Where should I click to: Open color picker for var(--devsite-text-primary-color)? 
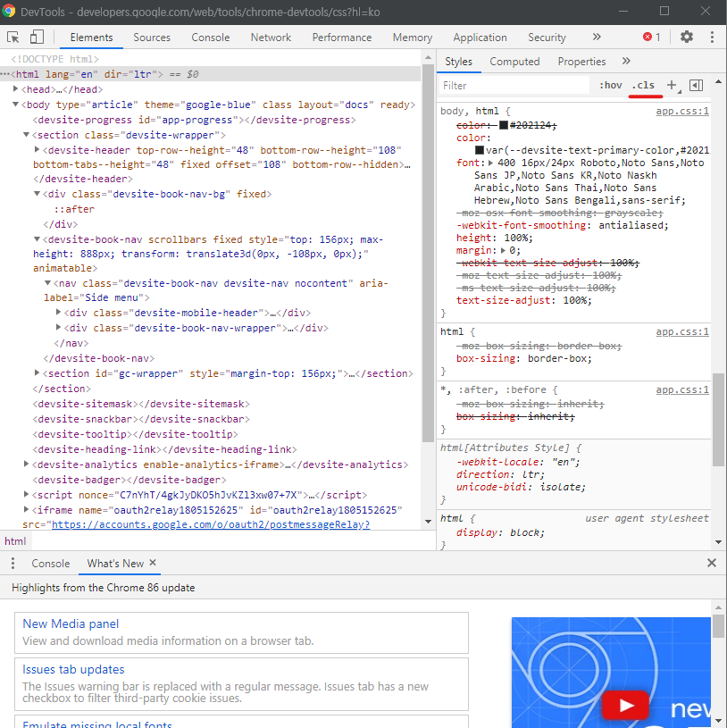point(480,150)
